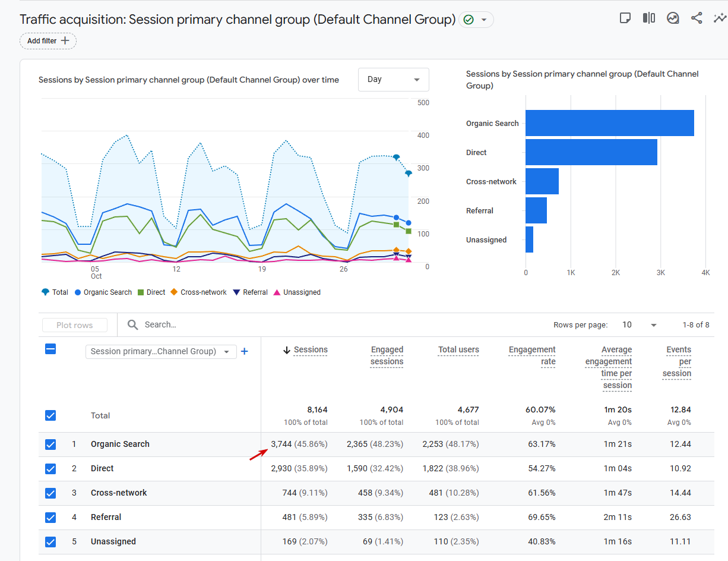Click the plus icon to add dimension
Screen dimensions: 728x561
pyautogui.click(x=244, y=351)
